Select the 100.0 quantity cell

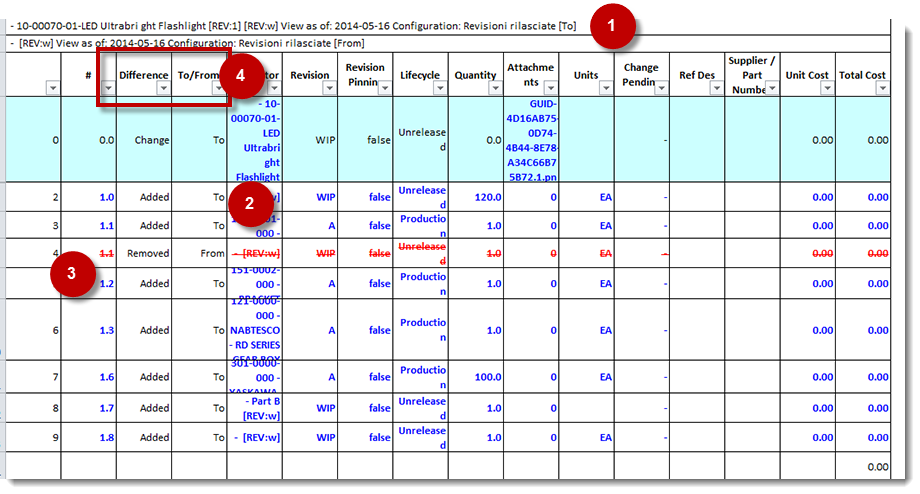coord(476,377)
